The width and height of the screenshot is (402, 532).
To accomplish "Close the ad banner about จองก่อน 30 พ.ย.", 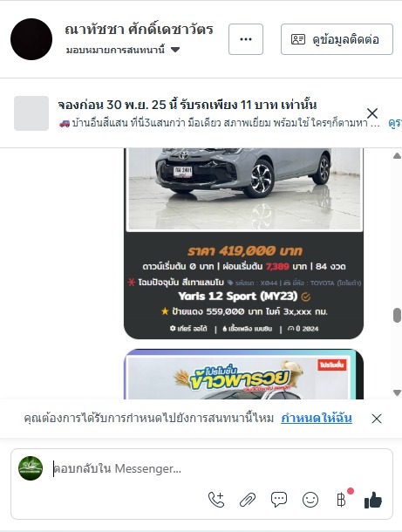I will (372, 113).
